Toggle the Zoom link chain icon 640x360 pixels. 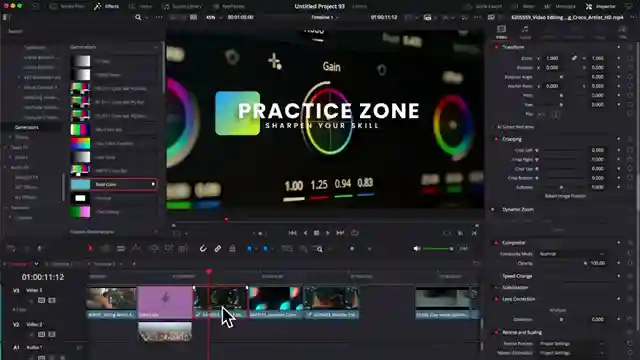pyautogui.click(x=574, y=58)
